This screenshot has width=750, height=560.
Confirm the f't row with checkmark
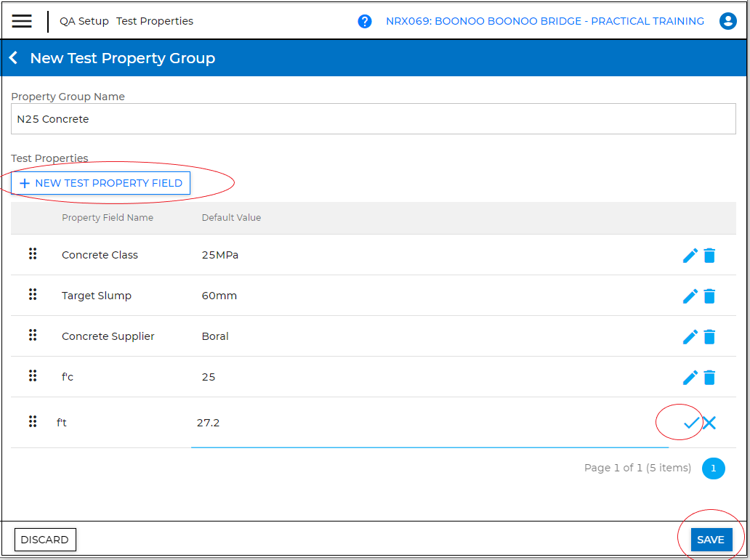[x=691, y=423]
